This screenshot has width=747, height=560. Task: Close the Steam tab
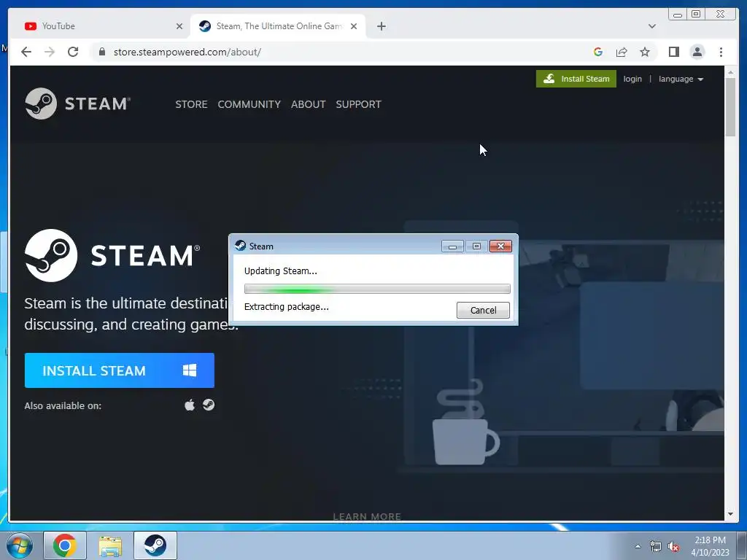pyautogui.click(x=354, y=26)
